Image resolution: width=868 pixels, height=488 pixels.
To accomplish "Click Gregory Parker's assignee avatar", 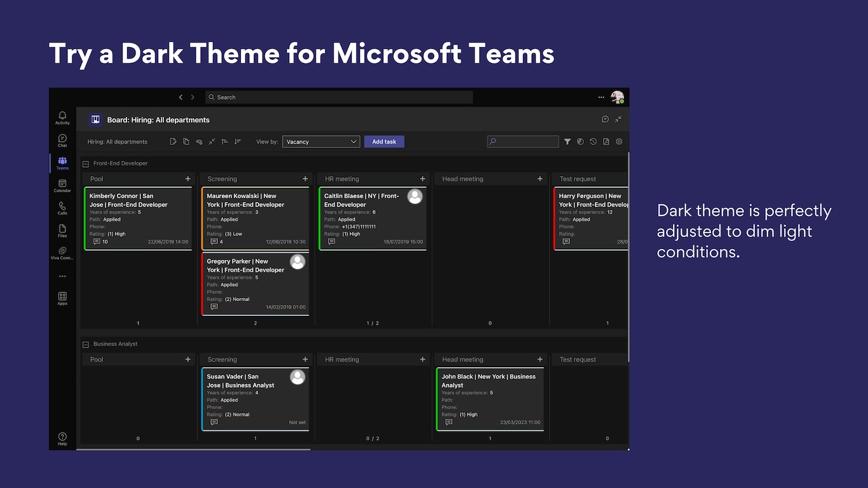I will [x=297, y=262].
